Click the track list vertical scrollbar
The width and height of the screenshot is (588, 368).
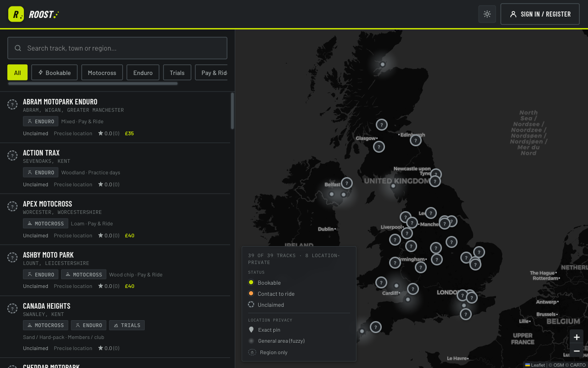coord(232,111)
